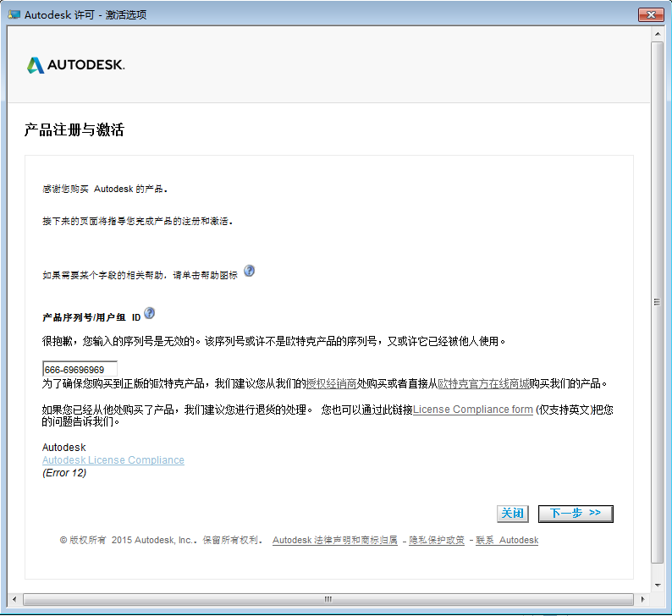672x616 pixels.
Task: Click the serial number input field
Action: point(80,369)
